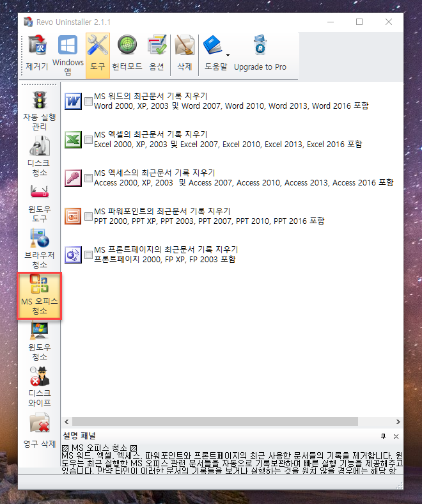Click left arrow of horizontal scrollbar

pos(66,421)
